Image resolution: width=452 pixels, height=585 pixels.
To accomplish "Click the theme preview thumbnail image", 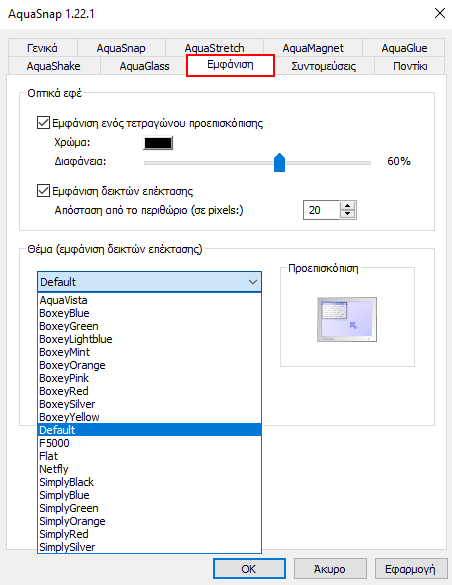I will coord(347,319).
